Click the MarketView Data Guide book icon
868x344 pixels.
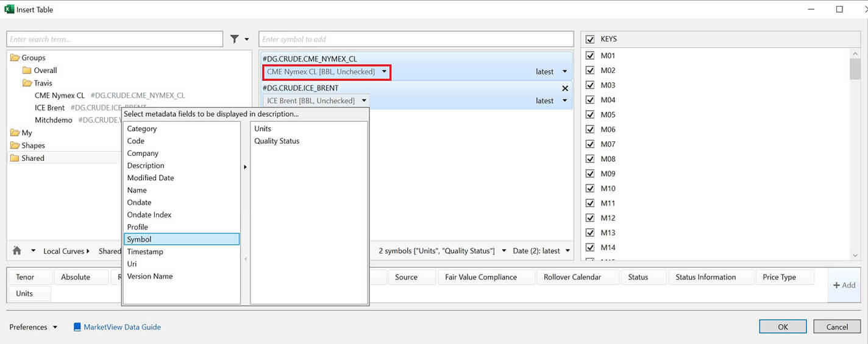pos(77,327)
